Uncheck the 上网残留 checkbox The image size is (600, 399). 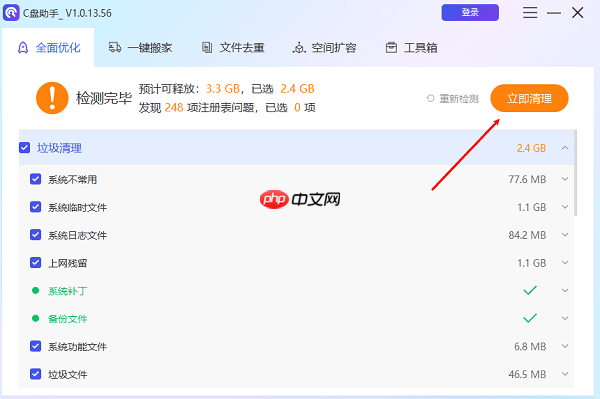[36, 262]
